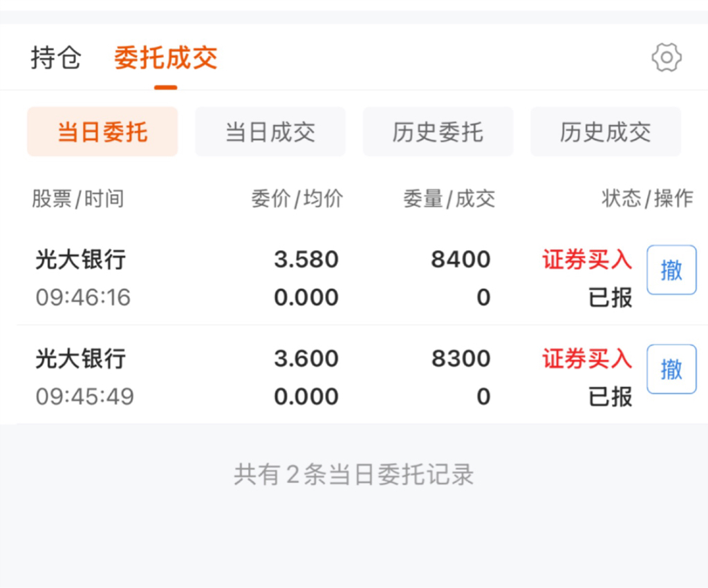Viewport: 708px width, 588px height.
Task: Select the 委托成交 tab
Action: [x=165, y=58]
